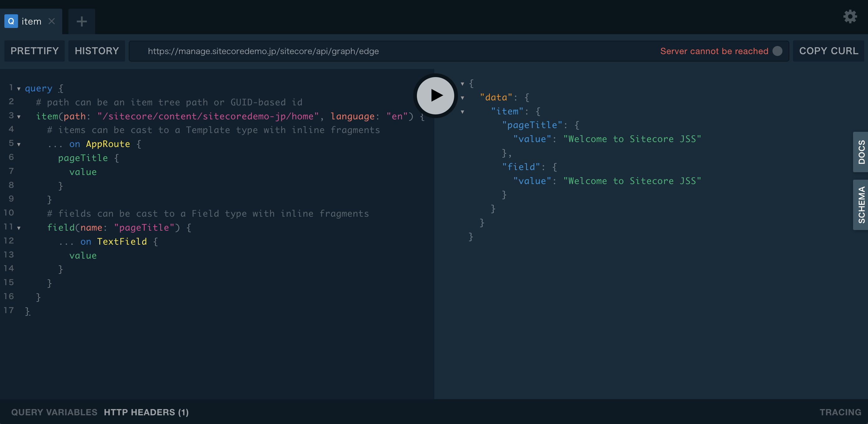Open the QUERY VARIABLES pane

point(54,412)
